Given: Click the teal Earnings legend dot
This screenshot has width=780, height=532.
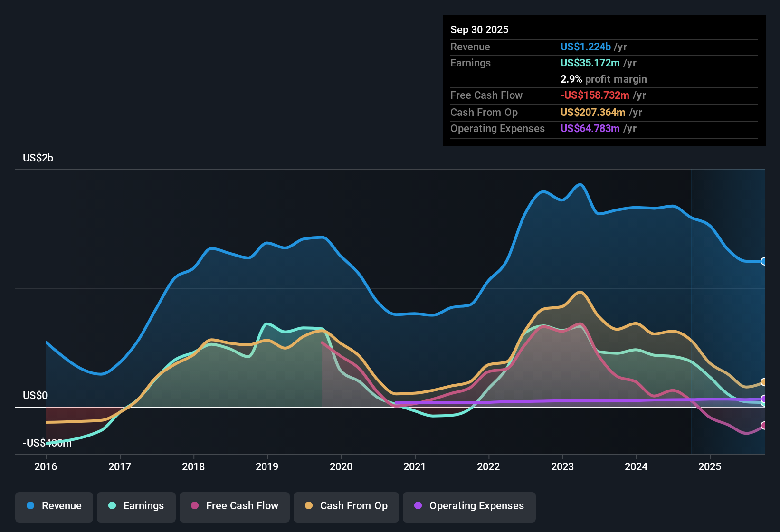Looking at the screenshot, I should (112, 506).
